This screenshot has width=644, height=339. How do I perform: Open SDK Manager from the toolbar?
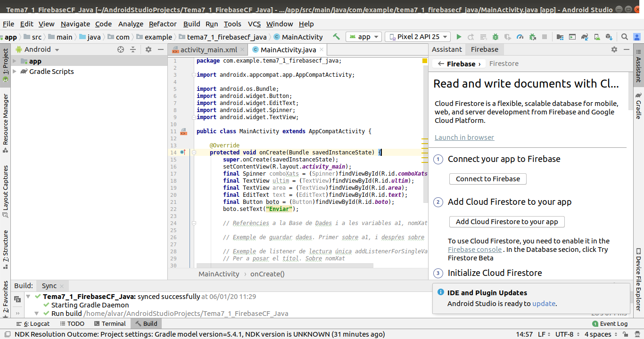(x=609, y=37)
